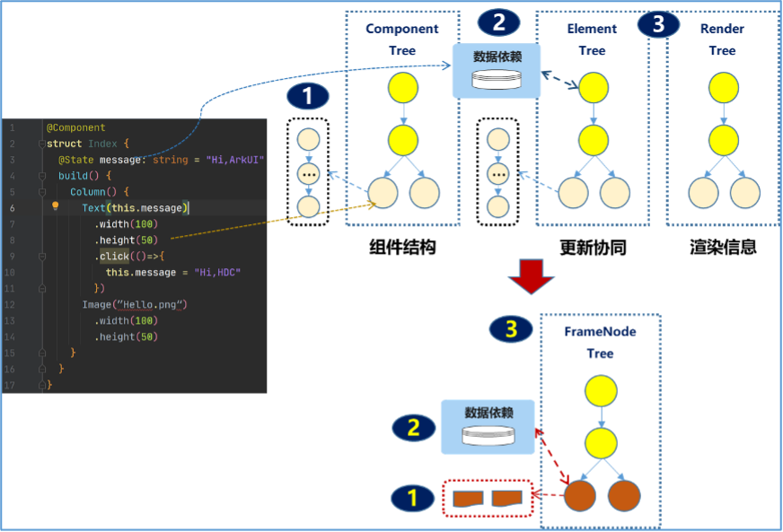This screenshot has height=532, width=783.
Task: Click the 'Render Tree' title
Action: pyautogui.click(x=722, y=39)
